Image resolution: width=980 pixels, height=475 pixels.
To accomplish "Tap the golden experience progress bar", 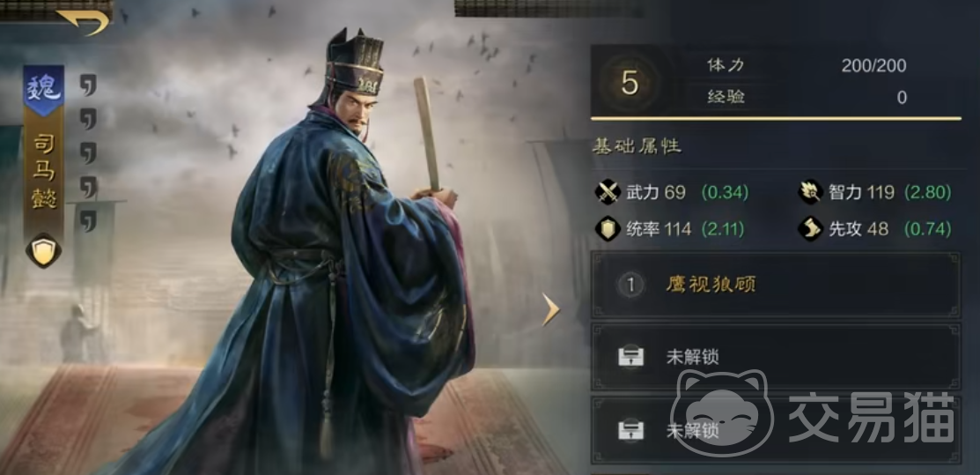I will pos(776,118).
